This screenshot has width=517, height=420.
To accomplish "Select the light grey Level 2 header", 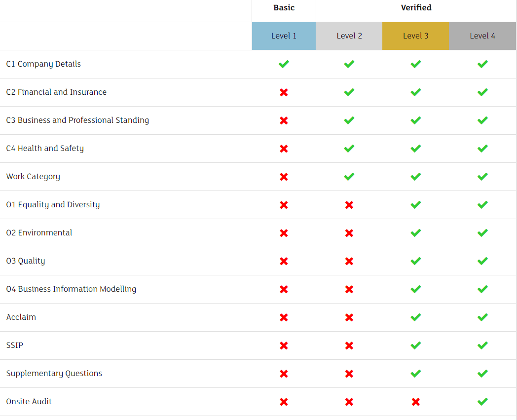I will point(349,36).
